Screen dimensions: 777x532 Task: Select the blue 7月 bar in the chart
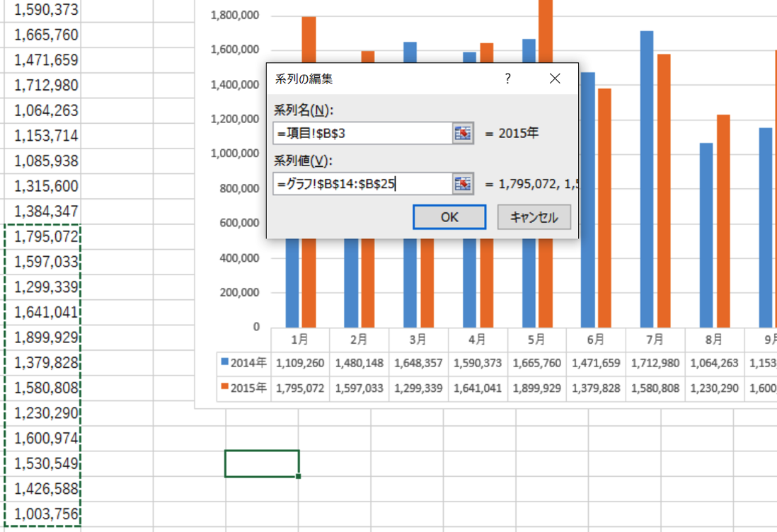pyautogui.click(x=647, y=179)
